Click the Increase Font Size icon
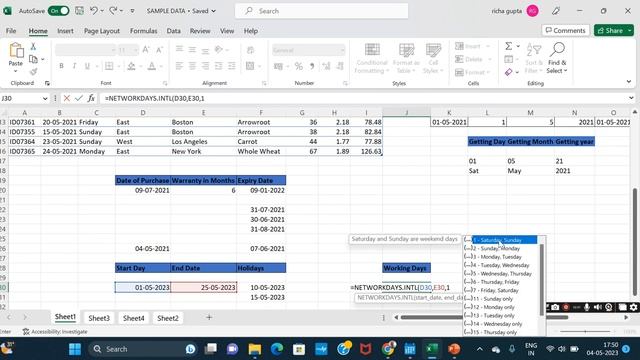The width and height of the screenshot is (640, 360). point(146,50)
